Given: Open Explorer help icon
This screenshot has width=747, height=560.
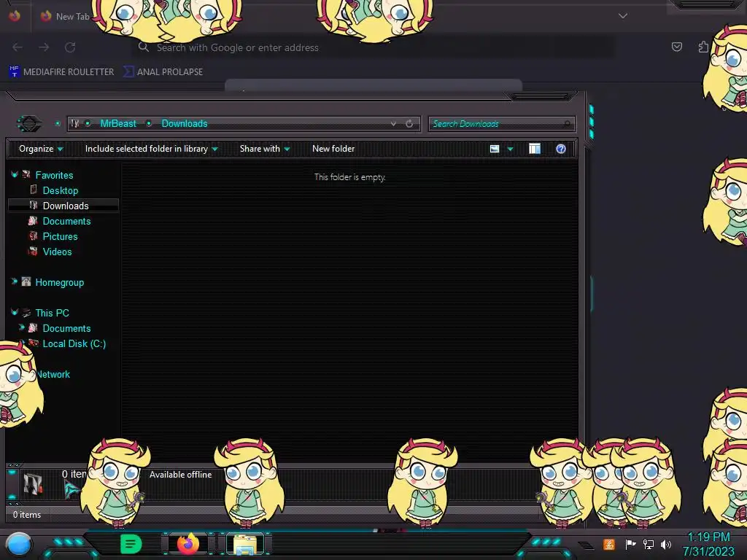Looking at the screenshot, I should pyautogui.click(x=561, y=149).
